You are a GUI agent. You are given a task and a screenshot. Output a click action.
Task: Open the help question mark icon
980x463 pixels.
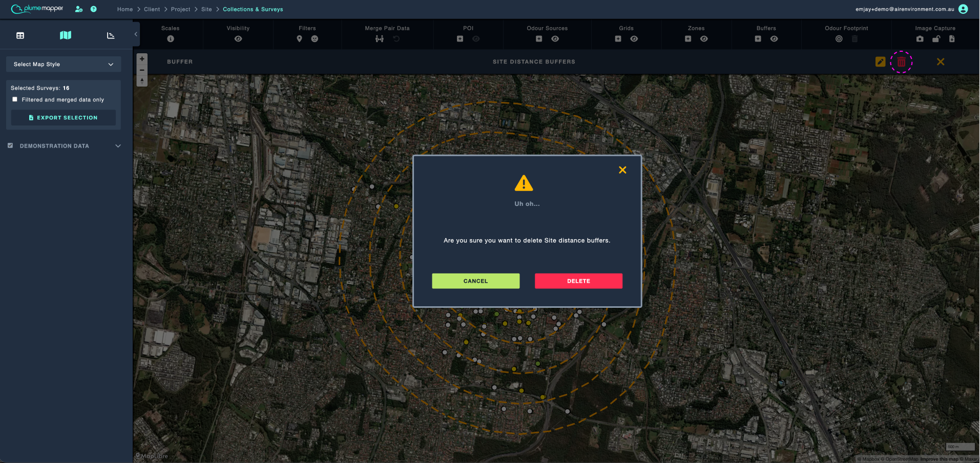pyautogui.click(x=94, y=9)
